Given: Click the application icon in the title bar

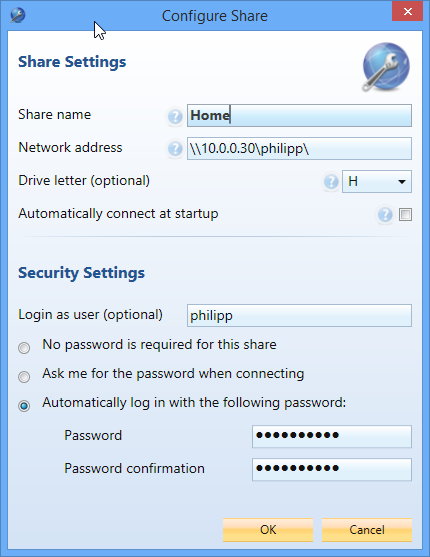Looking at the screenshot, I should pyautogui.click(x=17, y=15).
